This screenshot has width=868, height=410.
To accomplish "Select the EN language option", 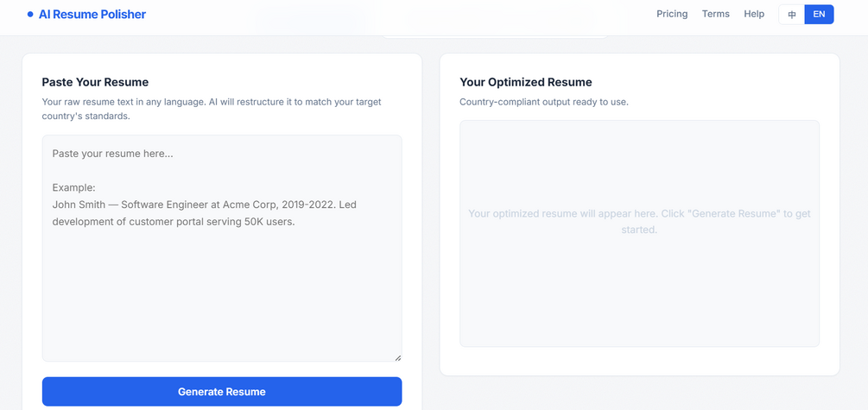I will pyautogui.click(x=820, y=15).
